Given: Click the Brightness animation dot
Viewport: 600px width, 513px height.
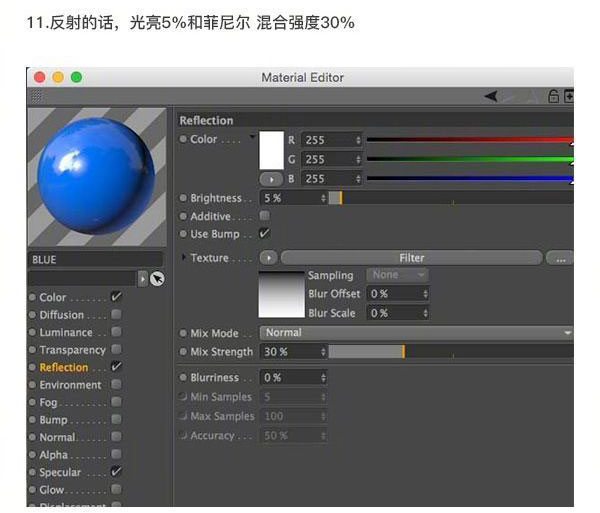Looking at the screenshot, I should coord(183,198).
